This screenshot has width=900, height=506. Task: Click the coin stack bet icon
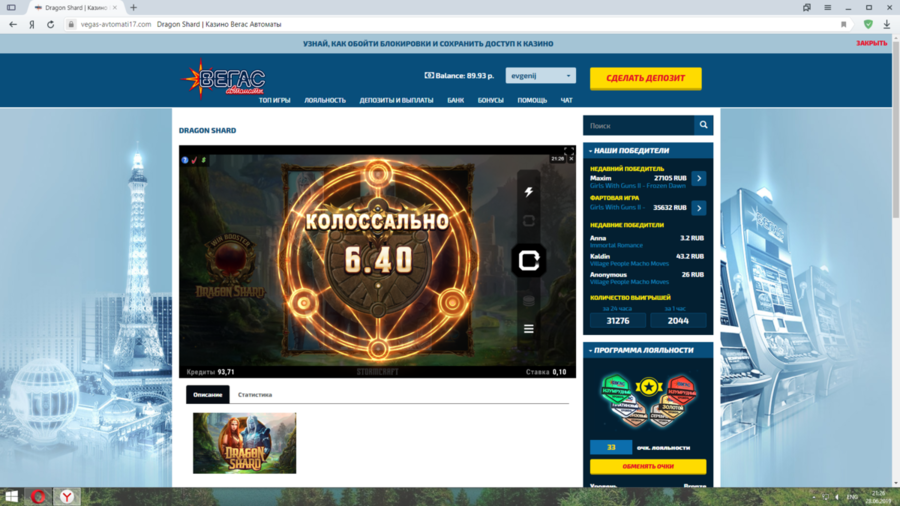tap(529, 300)
